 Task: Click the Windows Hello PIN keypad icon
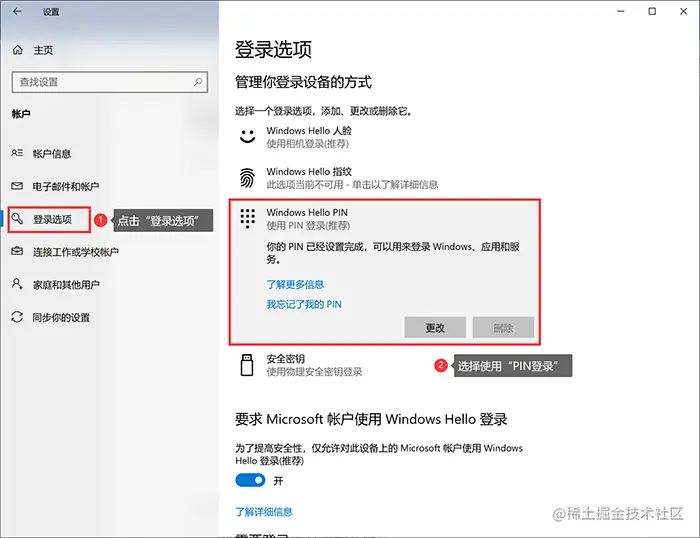[247, 218]
